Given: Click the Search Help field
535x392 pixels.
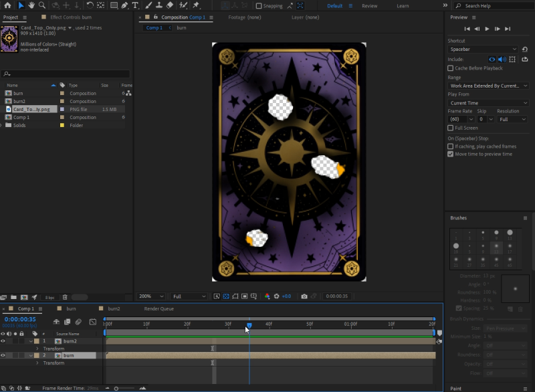Looking at the screenshot, I should coord(494,6).
